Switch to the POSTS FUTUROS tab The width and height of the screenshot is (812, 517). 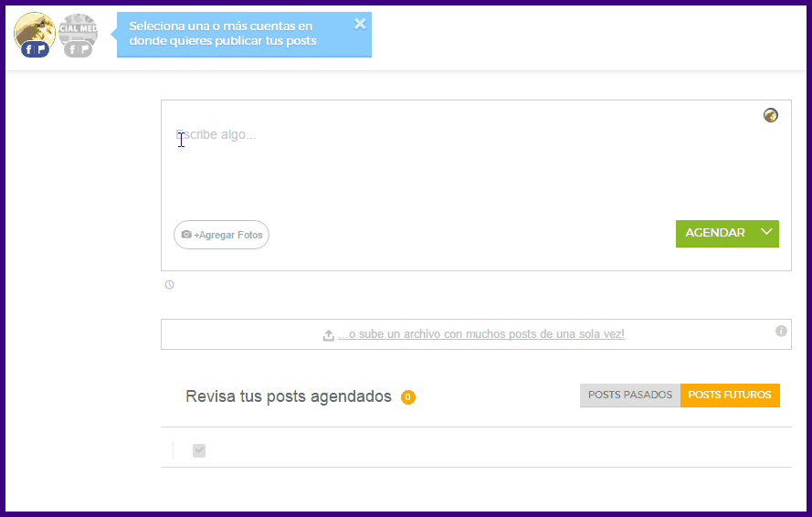(x=730, y=396)
